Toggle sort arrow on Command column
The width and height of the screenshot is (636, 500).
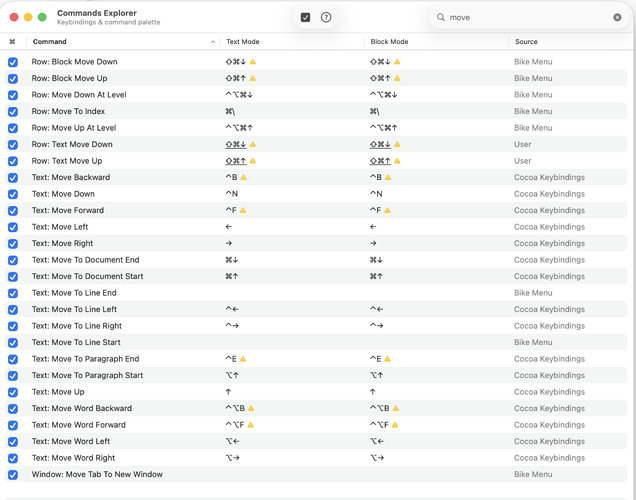tap(213, 42)
